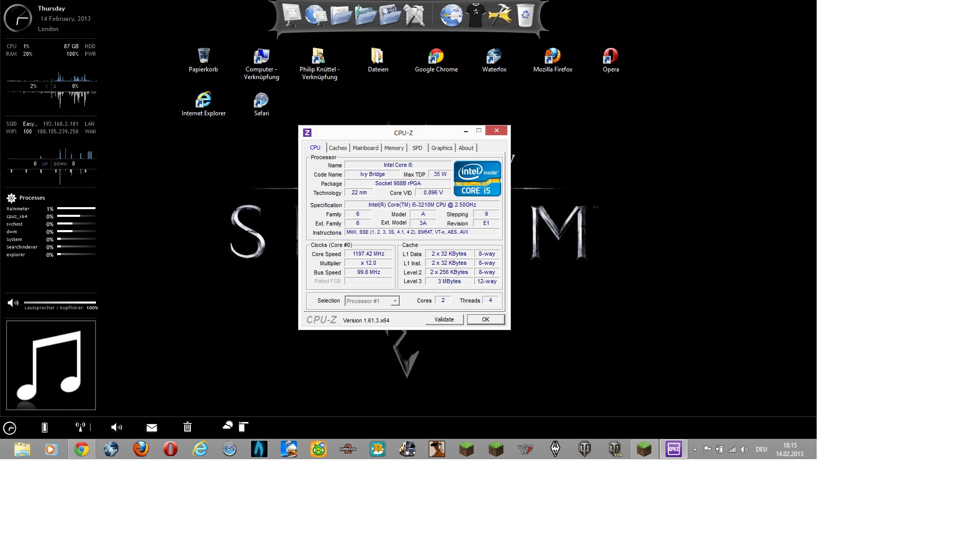Viewport: 980px width, 551px height.
Task: Open the Graphics tab in CPU-Z
Action: pos(442,148)
